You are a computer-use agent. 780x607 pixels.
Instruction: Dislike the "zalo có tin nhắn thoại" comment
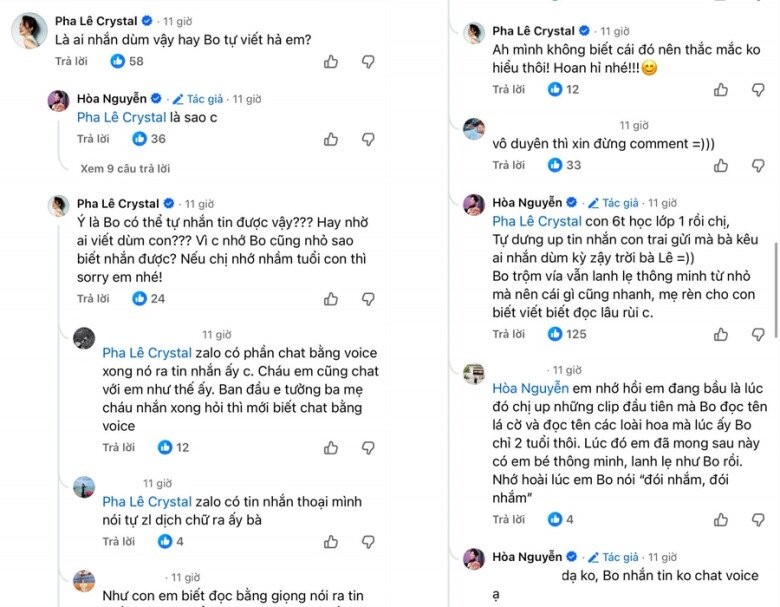367,541
